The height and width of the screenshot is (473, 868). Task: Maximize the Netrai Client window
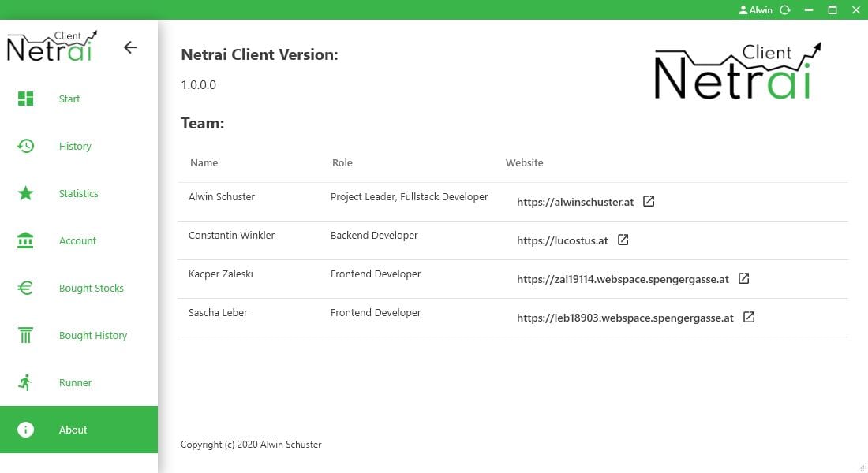click(x=832, y=10)
